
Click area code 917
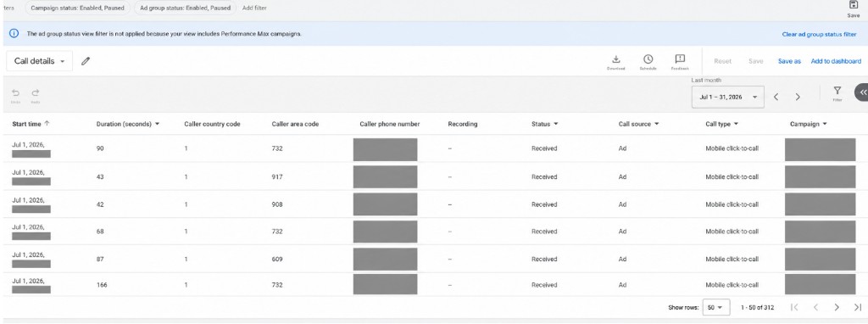point(277,176)
